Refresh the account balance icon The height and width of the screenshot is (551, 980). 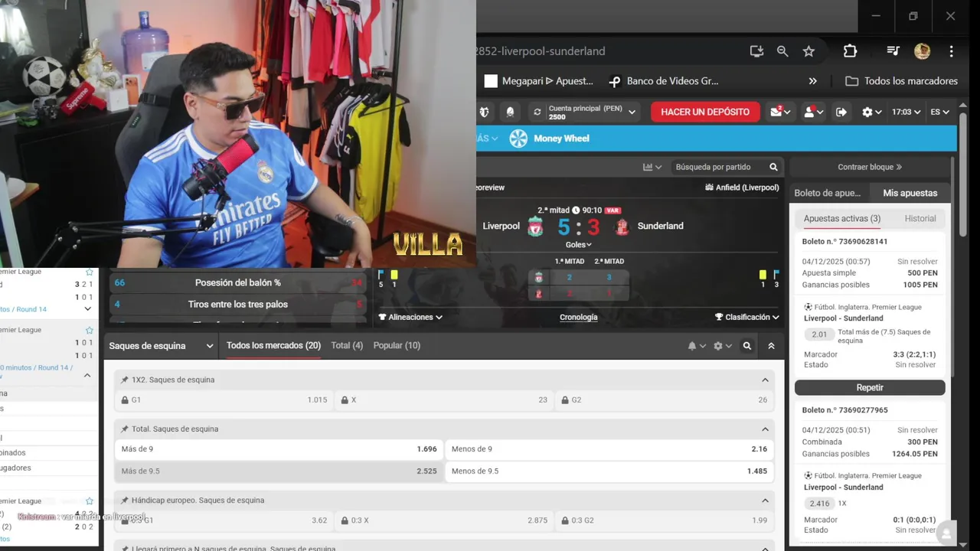[537, 112]
